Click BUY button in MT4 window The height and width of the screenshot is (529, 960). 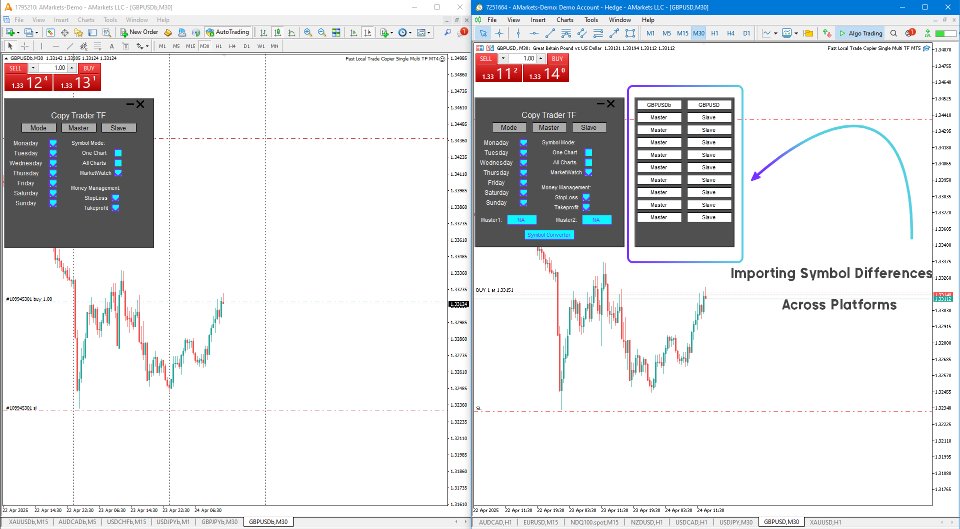click(x=89, y=69)
